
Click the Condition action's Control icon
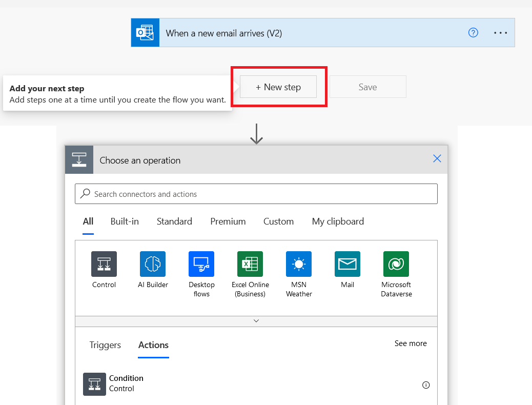coord(94,384)
